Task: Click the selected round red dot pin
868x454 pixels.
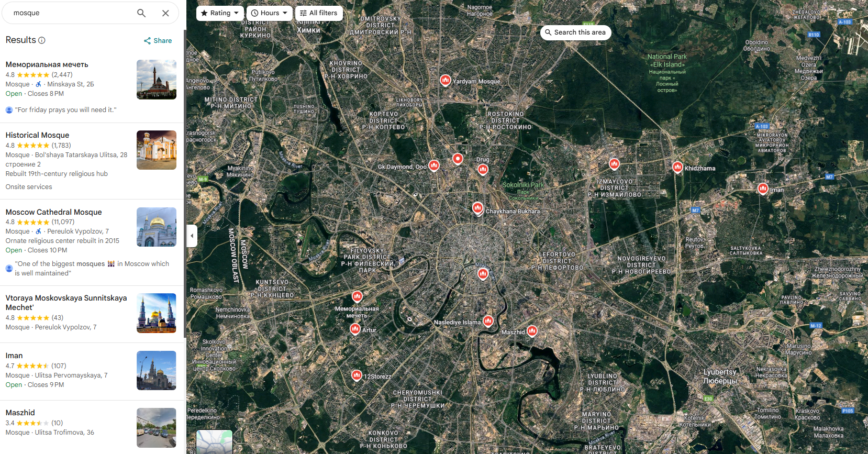Action: tap(458, 159)
